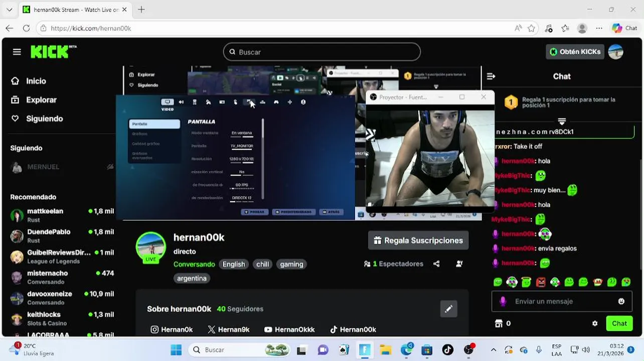Open the browser profile icon
This screenshot has width=644, height=361.
tap(582, 28)
